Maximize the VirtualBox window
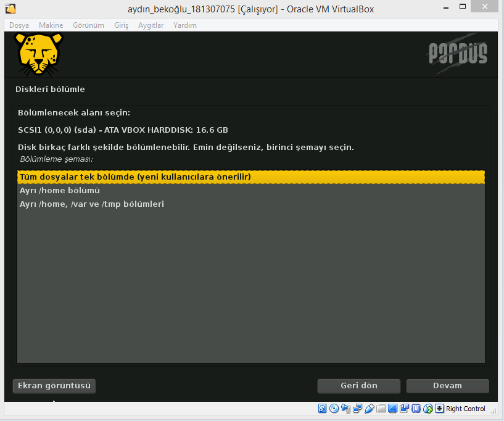Image resolution: width=504 pixels, height=421 pixels. [x=463, y=6]
